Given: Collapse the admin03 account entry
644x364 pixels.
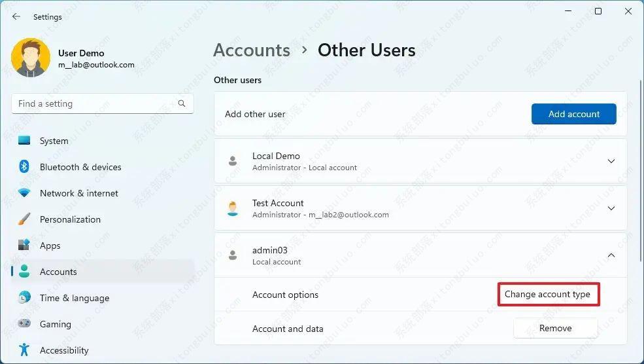Looking at the screenshot, I should coord(611,255).
